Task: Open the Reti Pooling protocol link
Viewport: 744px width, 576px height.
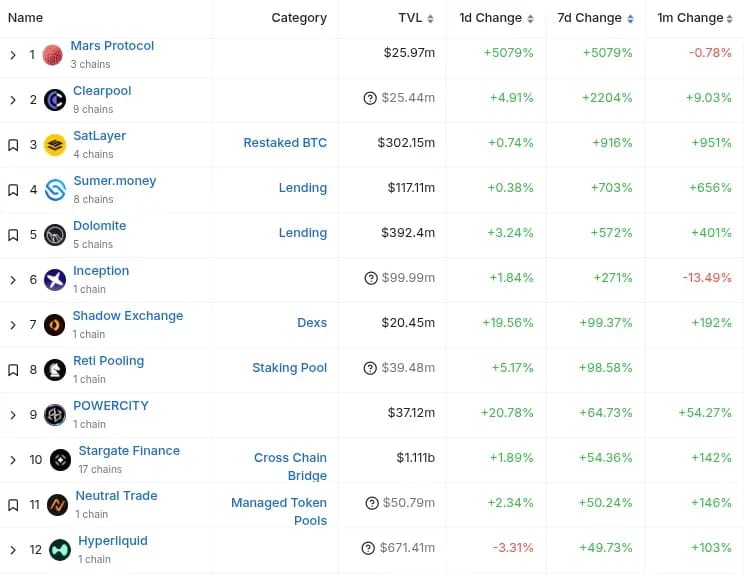Action: [109, 361]
